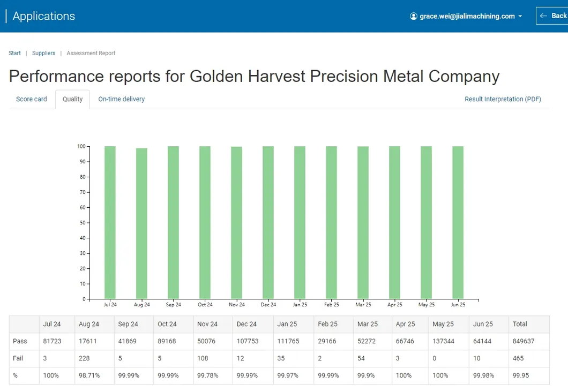Image resolution: width=568 pixels, height=392 pixels.
Task: Click the total percentage 99.95 cell
Action: click(520, 375)
